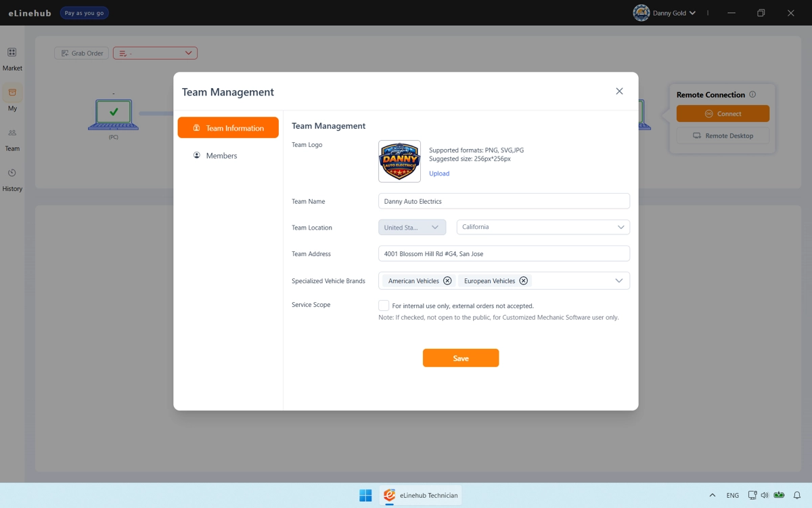
Task: Remove the European Vehicles tag
Action: click(x=523, y=280)
